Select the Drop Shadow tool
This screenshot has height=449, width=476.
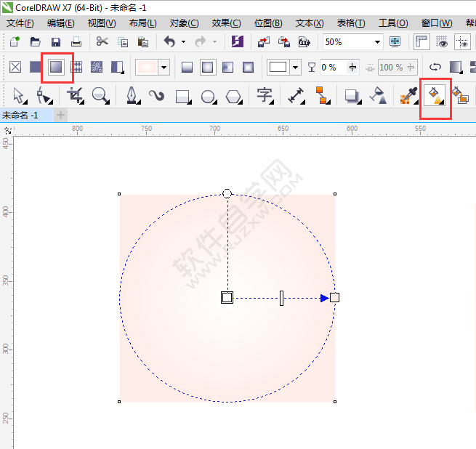352,96
